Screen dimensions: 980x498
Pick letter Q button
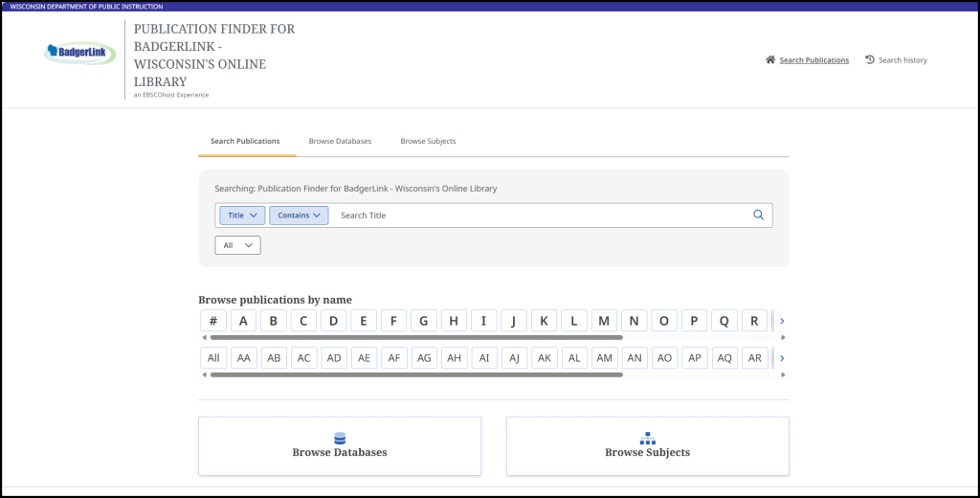click(x=724, y=321)
